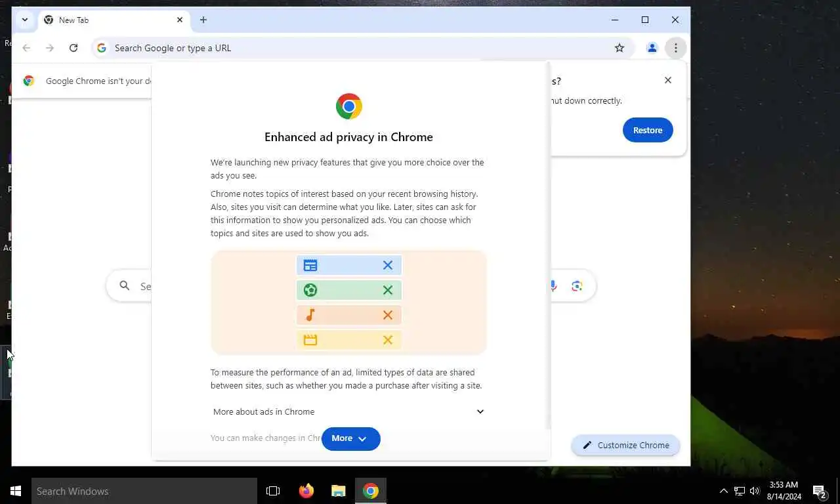Screen dimensions: 840x504
Task: Click the Google logo in the address bar
Action: point(102,48)
